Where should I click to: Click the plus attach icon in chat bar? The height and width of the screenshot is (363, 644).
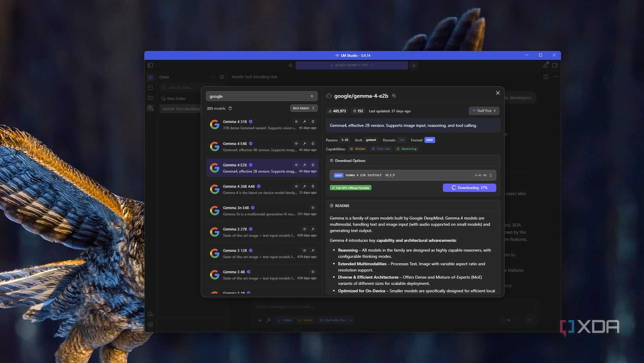tap(260, 320)
